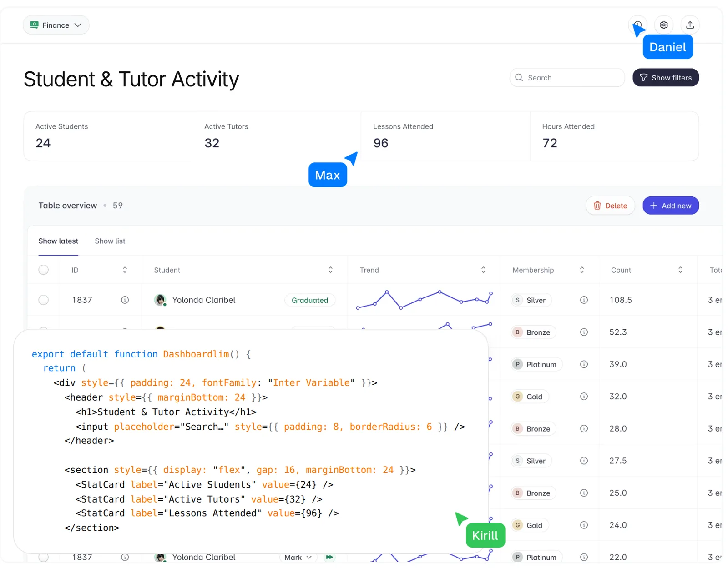Viewport: 728px width, 568px height.
Task: Click the Active Students stat card
Action: click(x=108, y=136)
